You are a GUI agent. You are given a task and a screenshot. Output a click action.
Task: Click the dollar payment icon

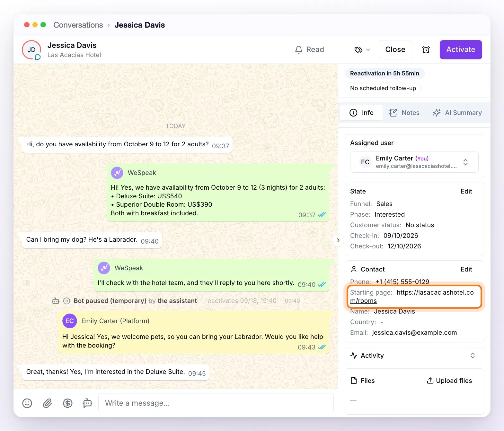67,403
